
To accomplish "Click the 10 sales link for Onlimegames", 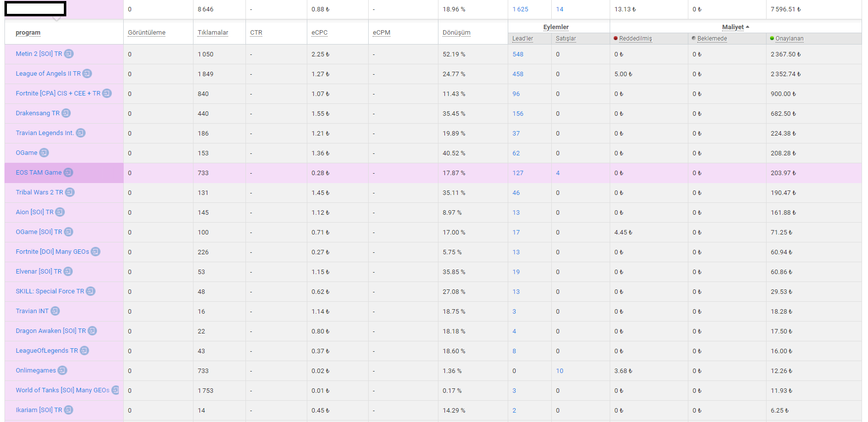I will tap(560, 371).
